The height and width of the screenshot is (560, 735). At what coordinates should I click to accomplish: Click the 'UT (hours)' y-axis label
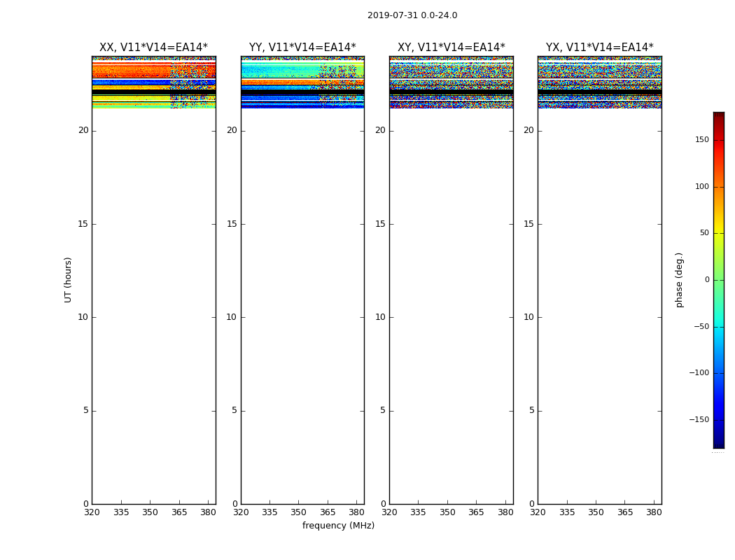pyautogui.click(x=68, y=280)
